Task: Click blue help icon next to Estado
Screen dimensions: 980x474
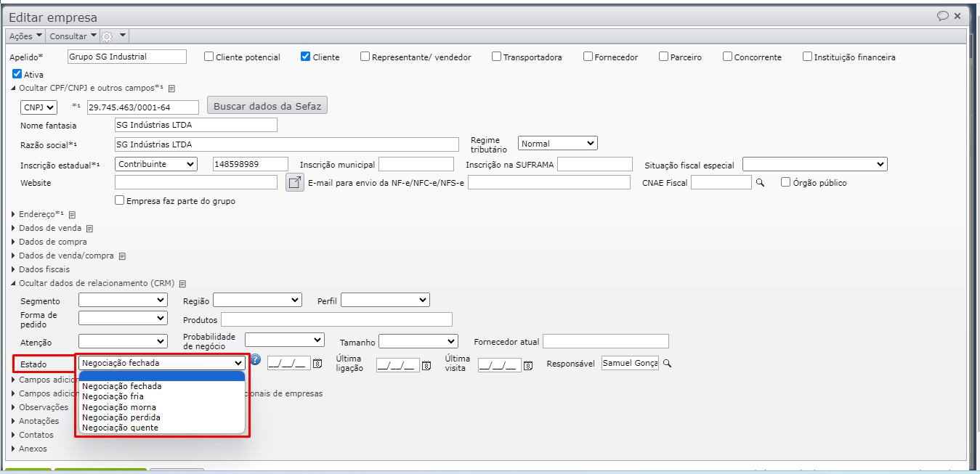Action: click(x=256, y=359)
